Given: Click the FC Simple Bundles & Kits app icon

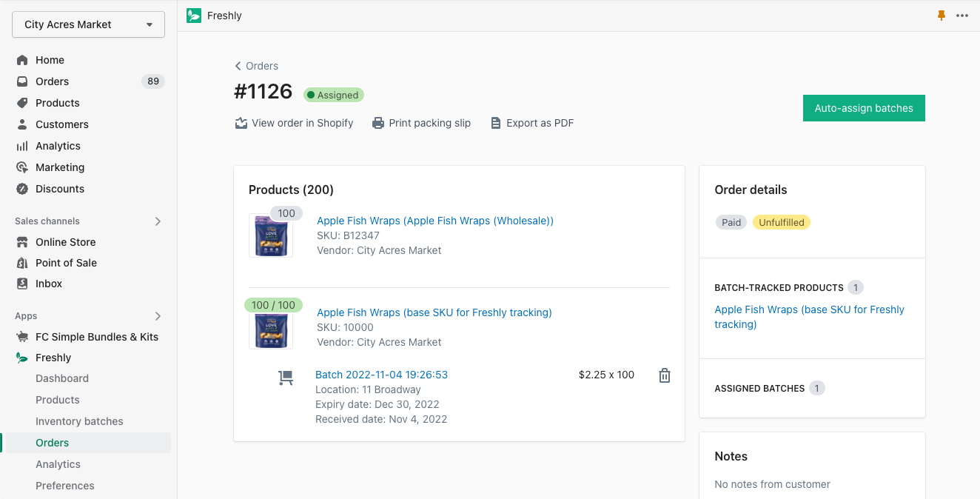Looking at the screenshot, I should 22,337.
